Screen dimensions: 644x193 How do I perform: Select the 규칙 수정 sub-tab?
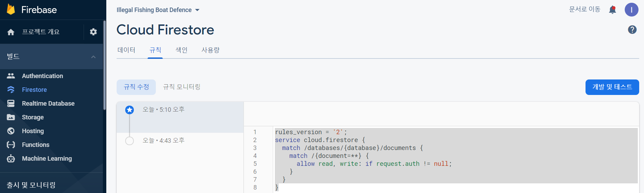pos(136,87)
